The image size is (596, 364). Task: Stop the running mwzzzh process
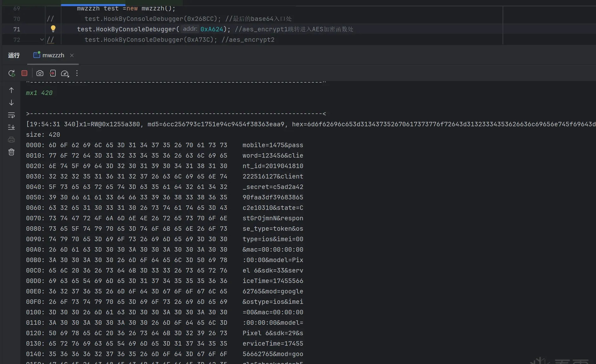pyautogui.click(x=24, y=73)
